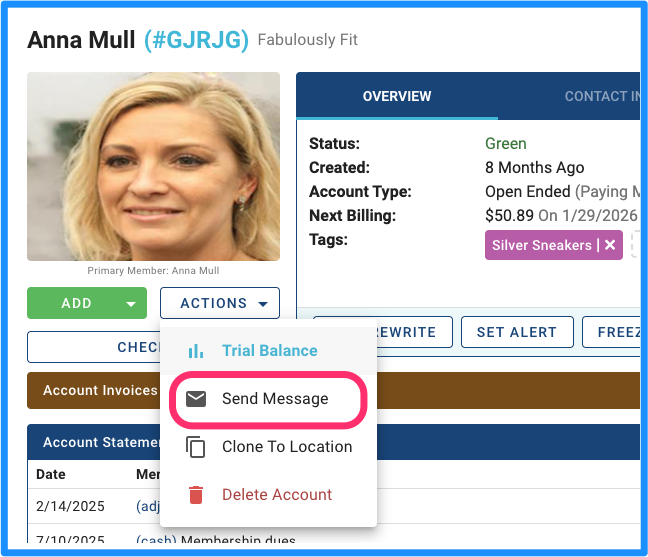Open the ACTIONS dropdown menu
648x557 pixels.
220,303
